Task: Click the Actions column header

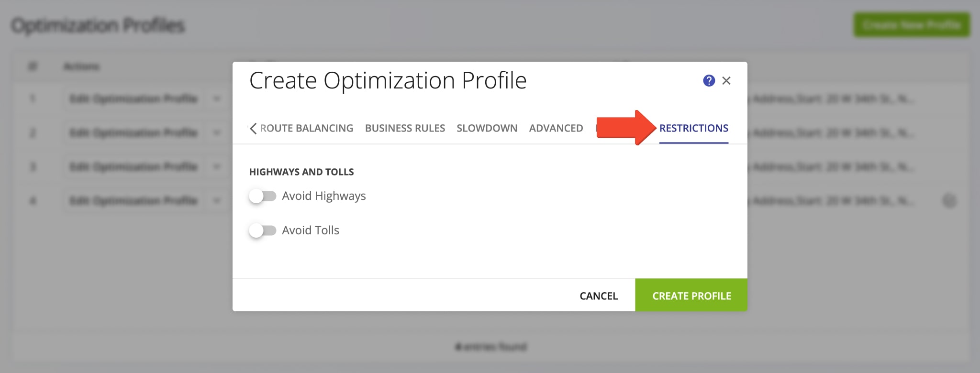Action: (x=82, y=66)
